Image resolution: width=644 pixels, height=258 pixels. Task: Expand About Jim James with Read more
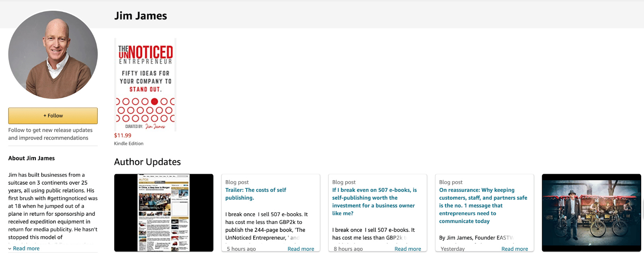point(26,248)
